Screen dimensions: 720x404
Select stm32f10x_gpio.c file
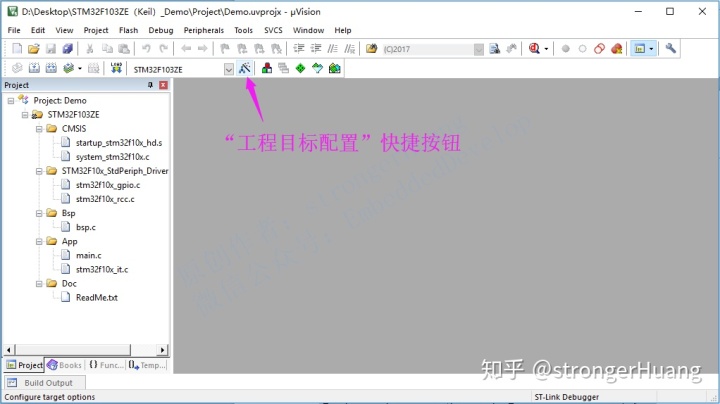click(x=108, y=185)
